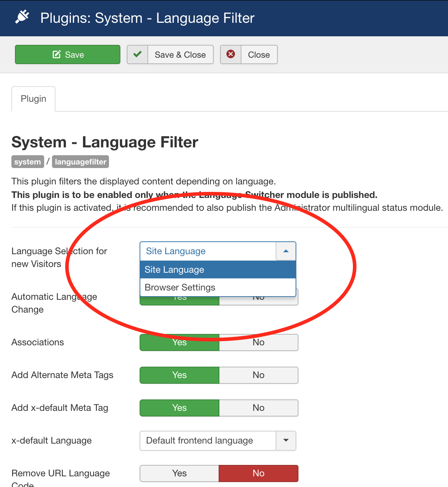Switch to the Plugin tab

(x=33, y=99)
